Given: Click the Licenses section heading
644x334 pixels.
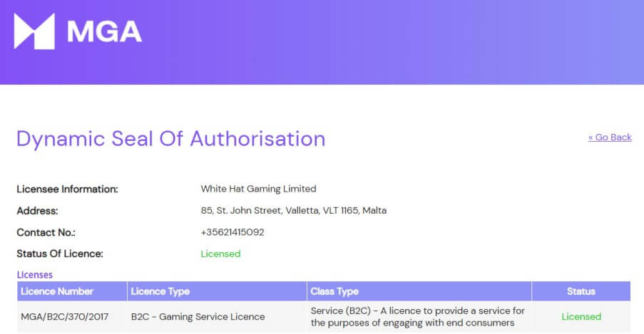Looking at the screenshot, I should (x=34, y=274).
